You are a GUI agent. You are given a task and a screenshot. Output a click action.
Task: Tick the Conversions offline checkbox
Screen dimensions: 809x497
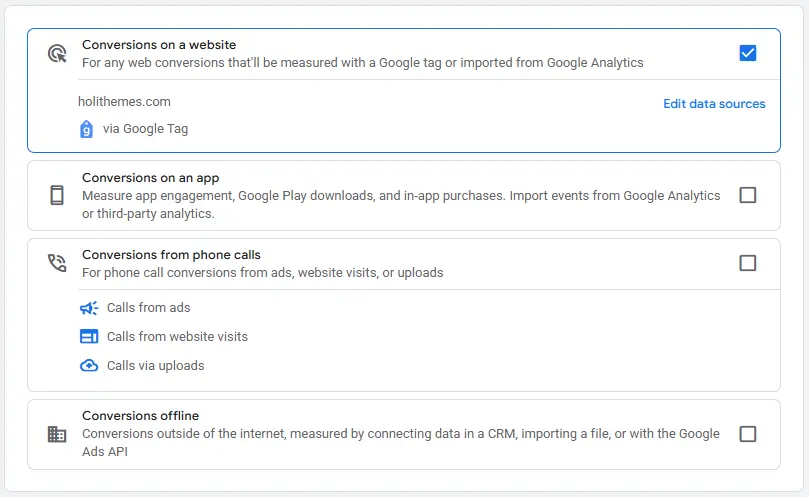(x=748, y=434)
